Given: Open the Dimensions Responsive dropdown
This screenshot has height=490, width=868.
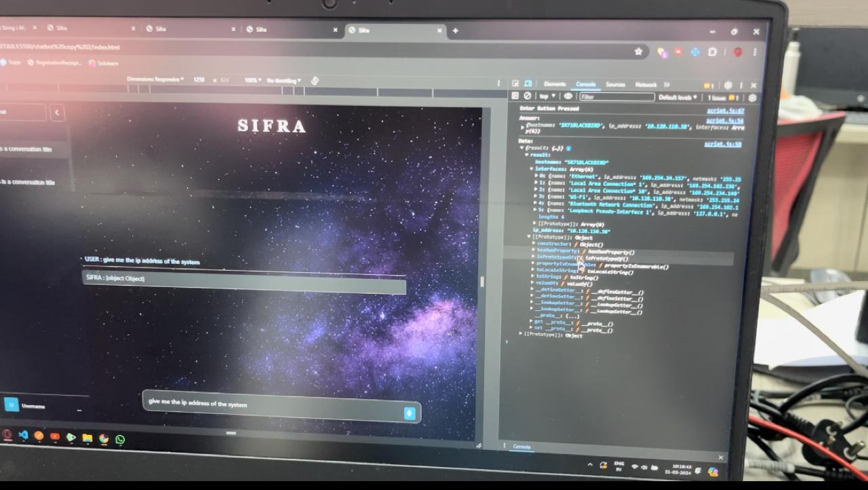Looking at the screenshot, I should point(155,79).
